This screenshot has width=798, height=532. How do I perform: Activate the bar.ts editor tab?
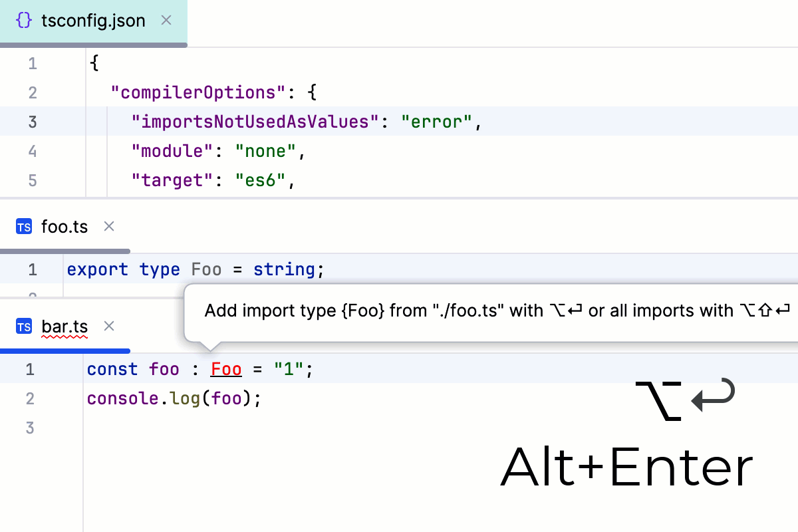65,327
